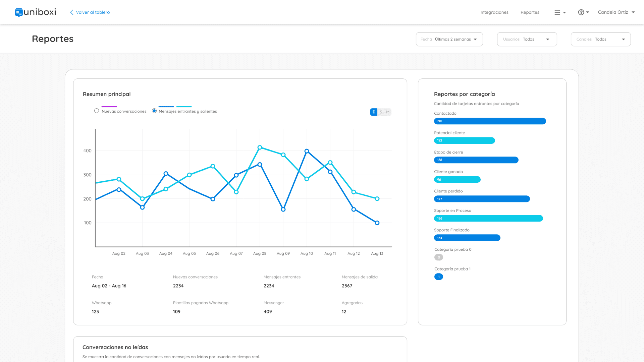This screenshot has width=644, height=362.
Task: Open the help question mark icon
Action: click(581, 12)
